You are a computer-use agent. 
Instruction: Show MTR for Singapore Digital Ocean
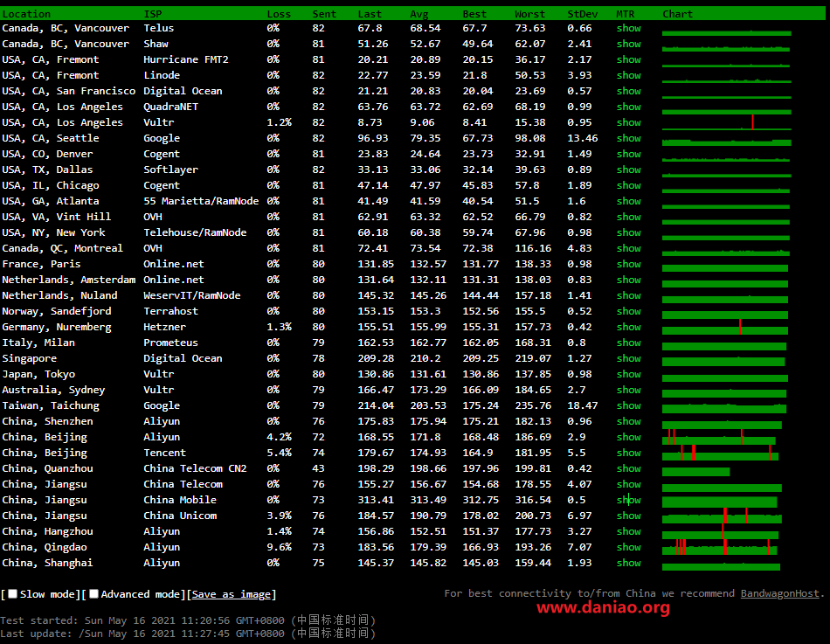(629, 358)
